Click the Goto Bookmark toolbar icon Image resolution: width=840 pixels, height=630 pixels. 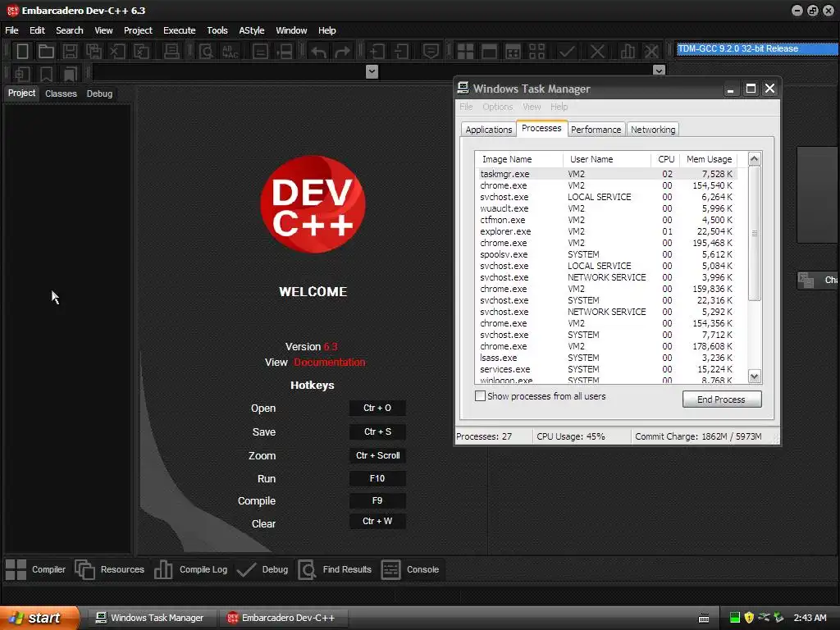70,73
